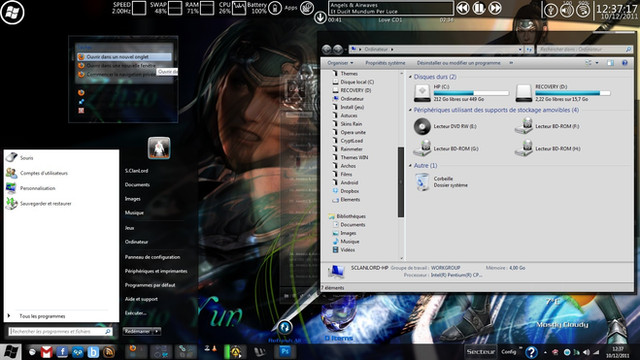Image resolution: width=640 pixels, height=360 pixels.
Task: Click Désinstaller ou modifier un programme
Action: pos(458,63)
